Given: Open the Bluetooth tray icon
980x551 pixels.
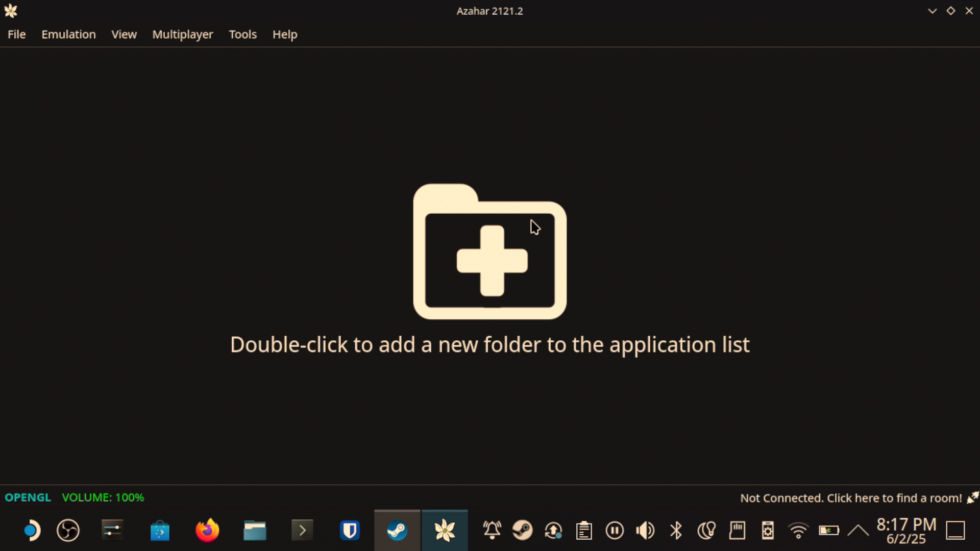Looking at the screenshot, I should click(676, 531).
